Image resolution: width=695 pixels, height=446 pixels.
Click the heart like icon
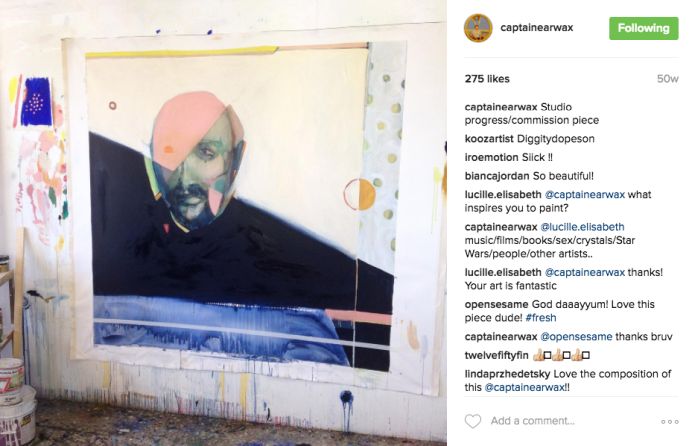[x=472, y=421]
